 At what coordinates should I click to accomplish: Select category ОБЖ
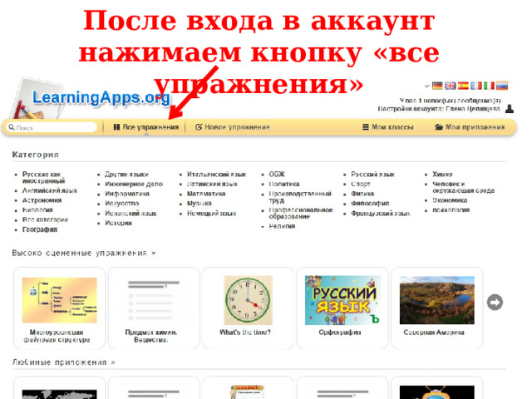pyautogui.click(x=277, y=175)
